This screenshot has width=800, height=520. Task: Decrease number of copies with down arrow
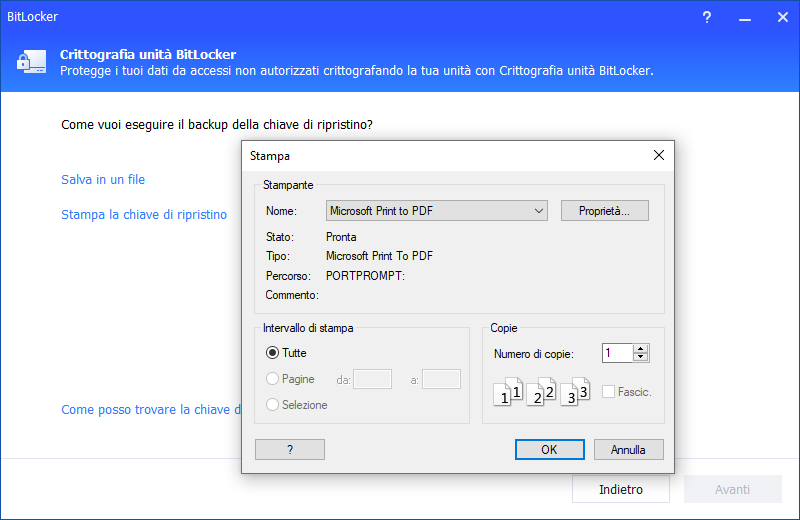tap(640, 357)
